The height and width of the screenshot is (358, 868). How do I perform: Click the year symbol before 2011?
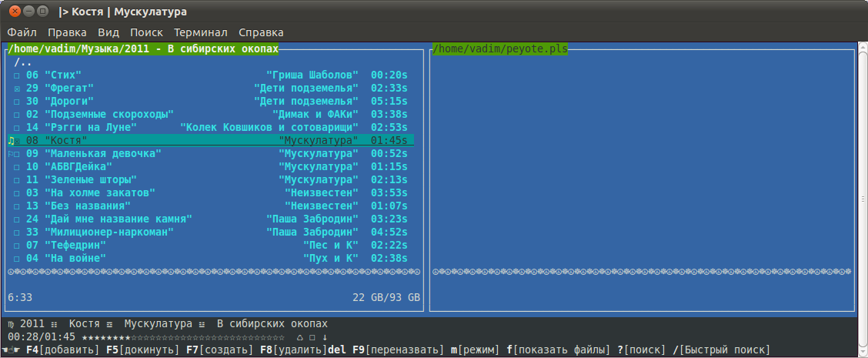coord(12,324)
